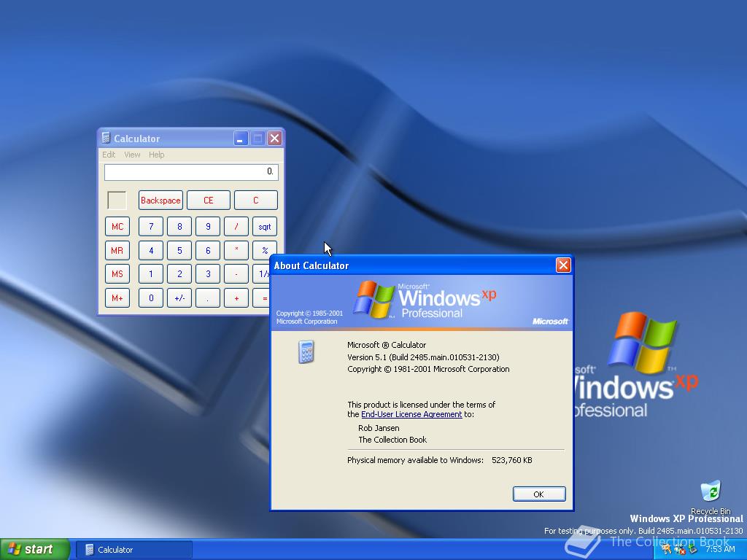Close the Calculator window
747x560 pixels.
(x=274, y=138)
